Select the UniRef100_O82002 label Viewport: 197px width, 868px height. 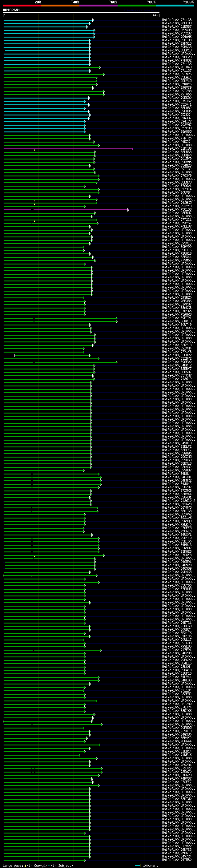(177, 514)
